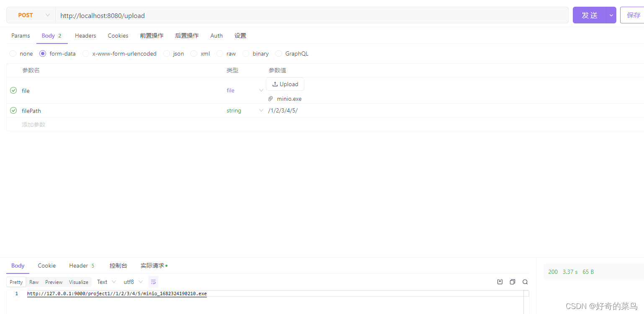Click the 添加参数 add parameter row
The height and width of the screenshot is (314, 644).
click(x=33, y=124)
